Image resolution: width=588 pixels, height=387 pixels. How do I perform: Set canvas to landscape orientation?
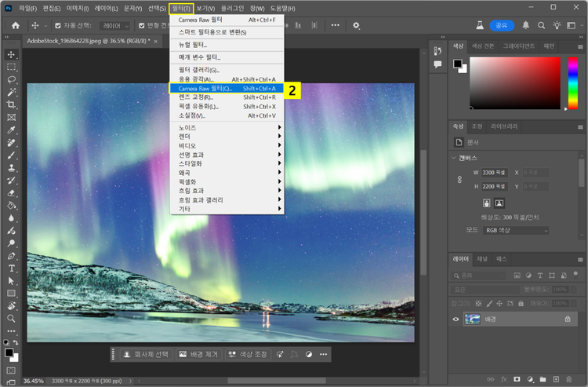[x=499, y=203]
